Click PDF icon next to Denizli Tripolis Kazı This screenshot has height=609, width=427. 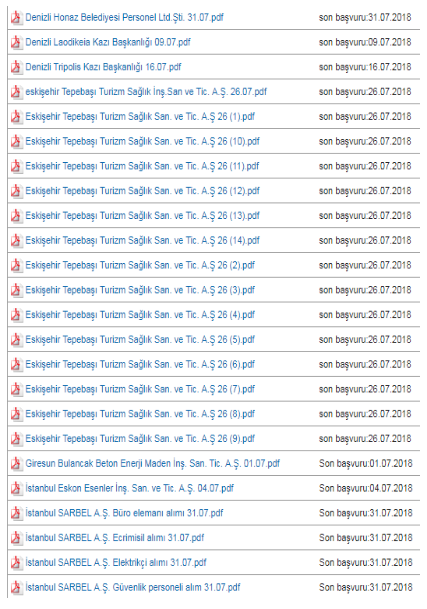16,67
